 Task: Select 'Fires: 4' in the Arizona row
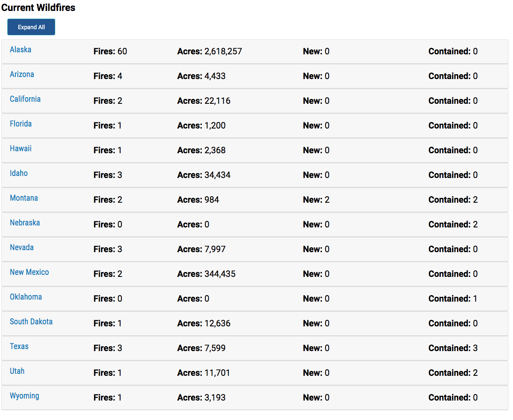click(x=108, y=76)
